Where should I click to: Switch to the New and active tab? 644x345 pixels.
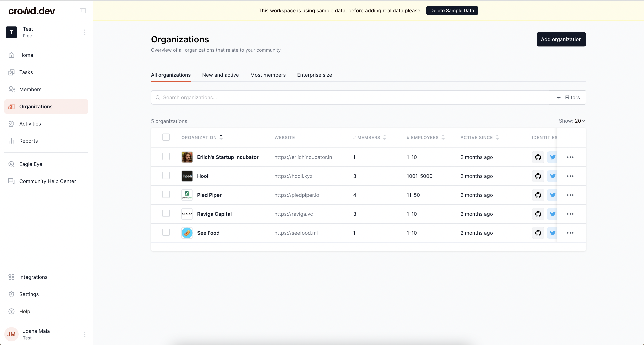[220, 75]
